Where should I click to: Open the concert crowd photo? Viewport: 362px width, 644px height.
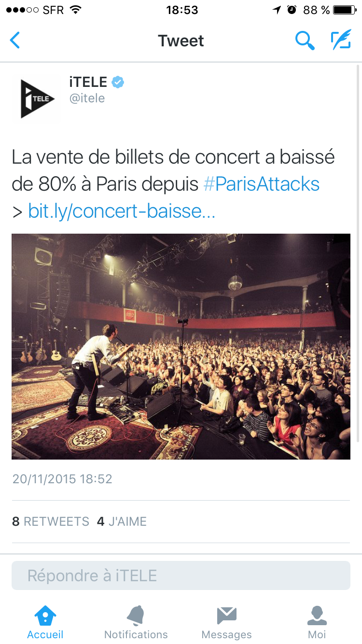pyautogui.click(x=181, y=347)
